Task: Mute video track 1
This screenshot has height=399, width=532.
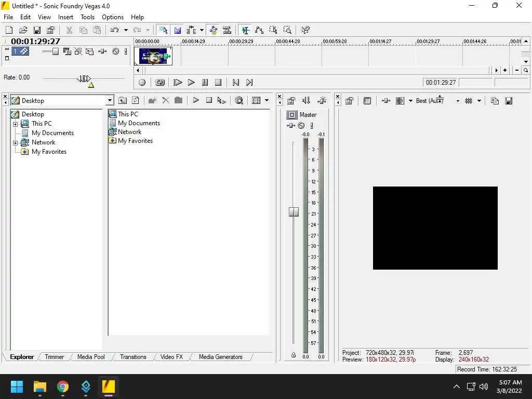Action: click(x=116, y=51)
